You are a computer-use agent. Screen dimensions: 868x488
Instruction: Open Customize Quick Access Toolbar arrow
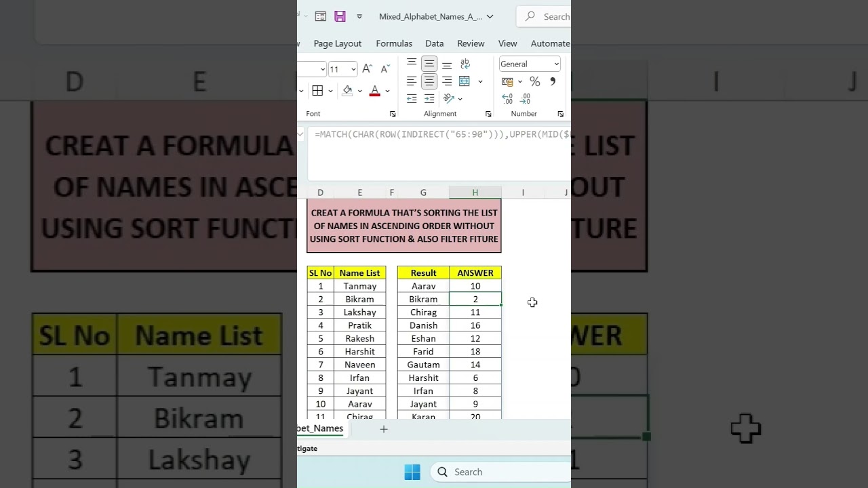(x=359, y=16)
